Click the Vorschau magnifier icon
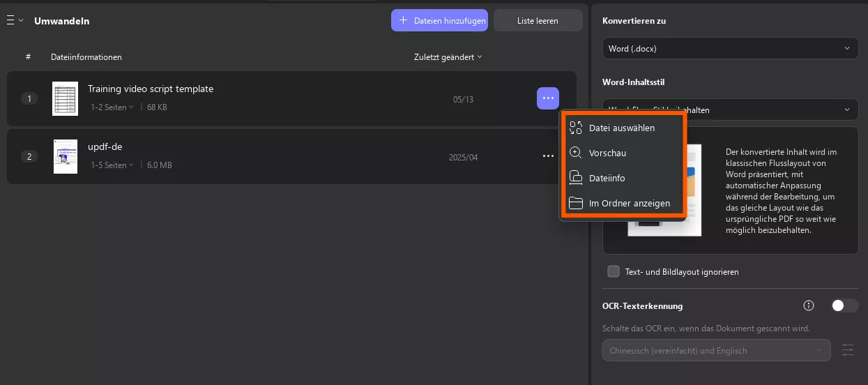868x385 pixels. (576, 153)
